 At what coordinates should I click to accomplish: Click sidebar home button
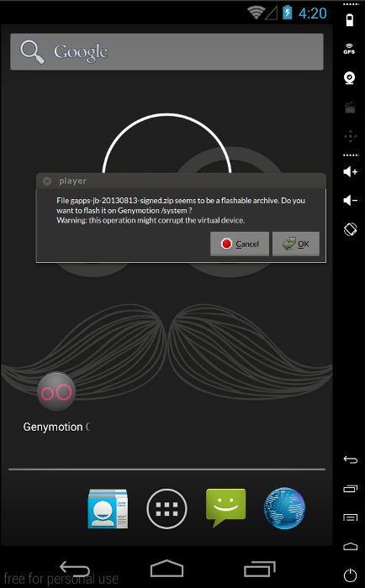point(351,546)
